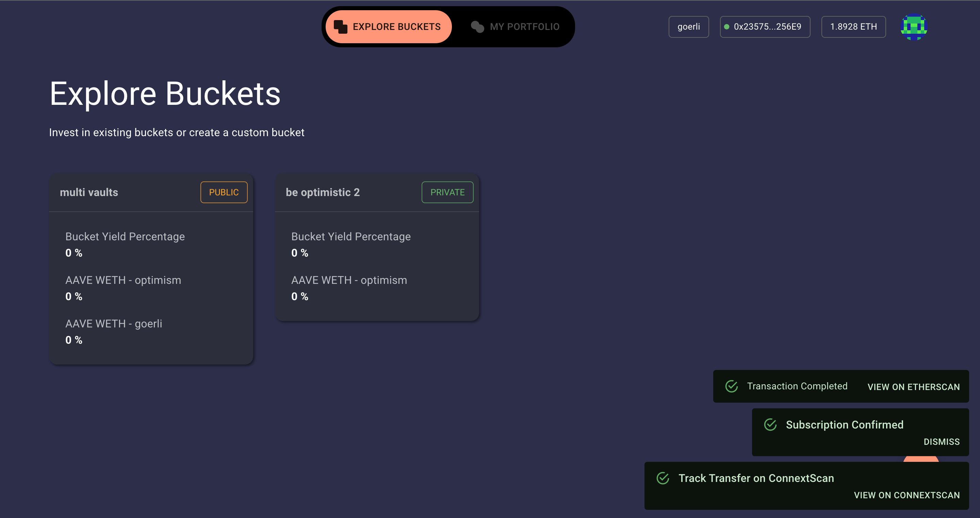Image resolution: width=980 pixels, height=518 pixels.
Task: Click the Explore Buckets tab icon
Action: click(x=340, y=26)
